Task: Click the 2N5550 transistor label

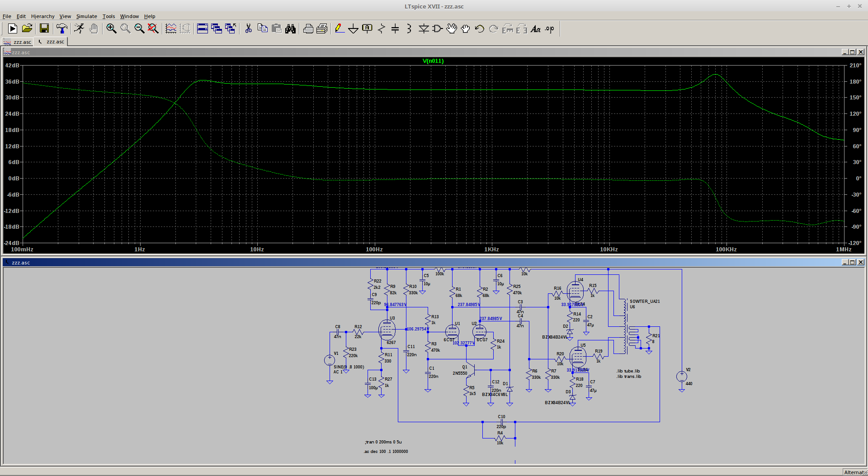Action: (460, 373)
